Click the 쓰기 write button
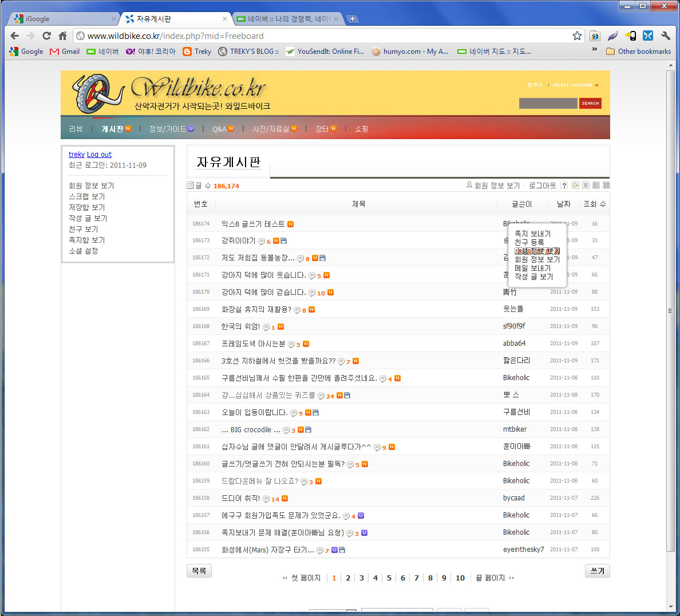The image size is (680, 616). pos(597,571)
